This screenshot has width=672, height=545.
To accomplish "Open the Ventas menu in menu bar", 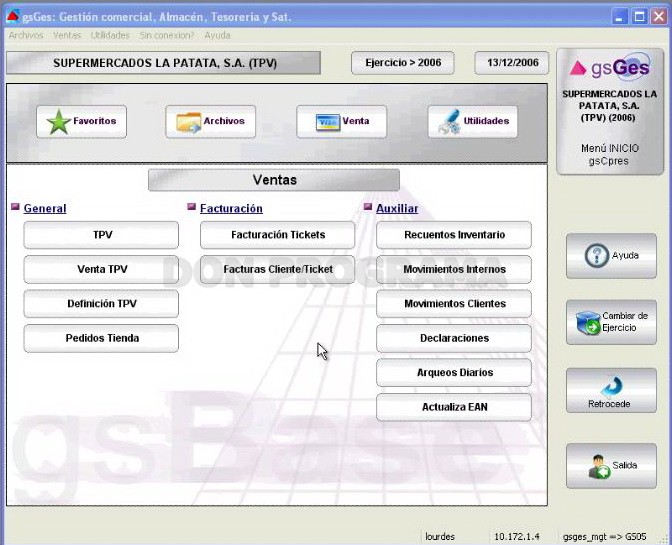I will pos(67,35).
